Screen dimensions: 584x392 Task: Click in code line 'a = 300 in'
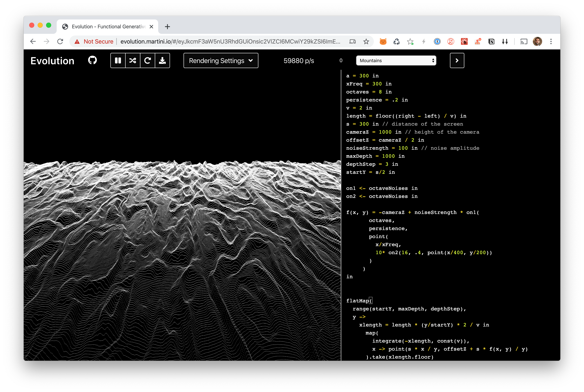coord(362,76)
